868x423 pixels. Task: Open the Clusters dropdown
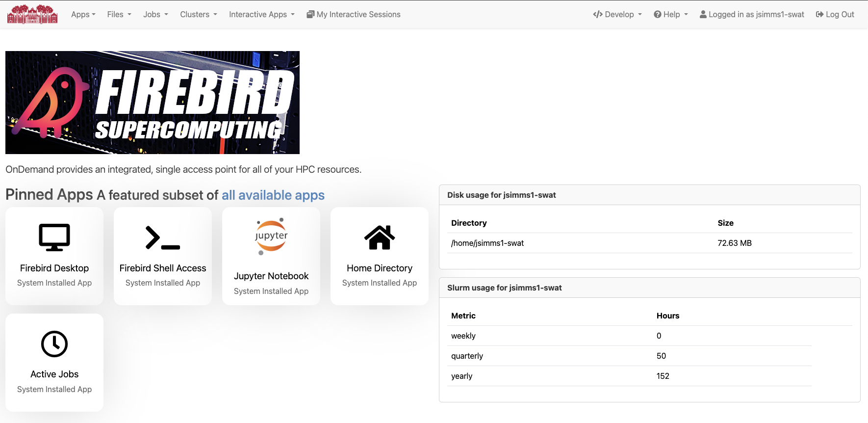(199, 14)
